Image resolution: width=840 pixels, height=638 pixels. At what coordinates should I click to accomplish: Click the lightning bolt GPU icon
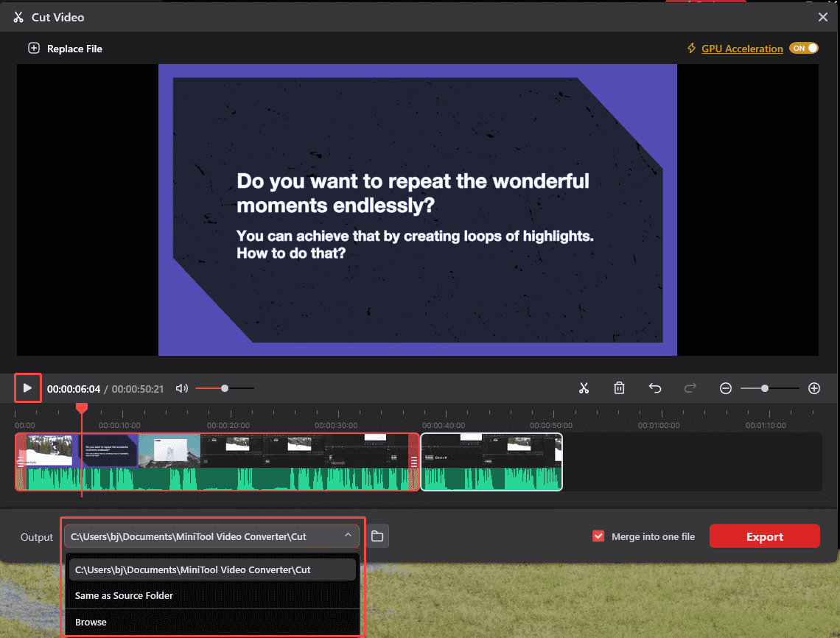tap(692, 48)
